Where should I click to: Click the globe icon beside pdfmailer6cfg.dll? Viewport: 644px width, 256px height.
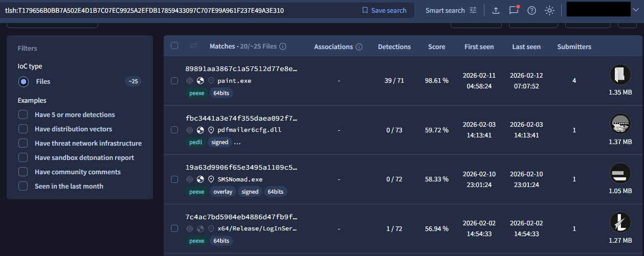[x=200, y=130]
